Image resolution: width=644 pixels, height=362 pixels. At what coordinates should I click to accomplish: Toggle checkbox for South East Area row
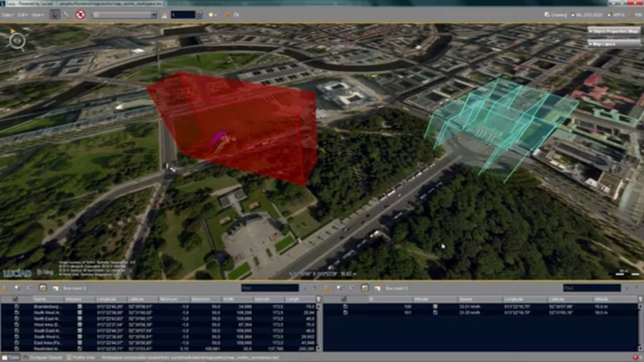pyautogui.click(x=16, y=330)
